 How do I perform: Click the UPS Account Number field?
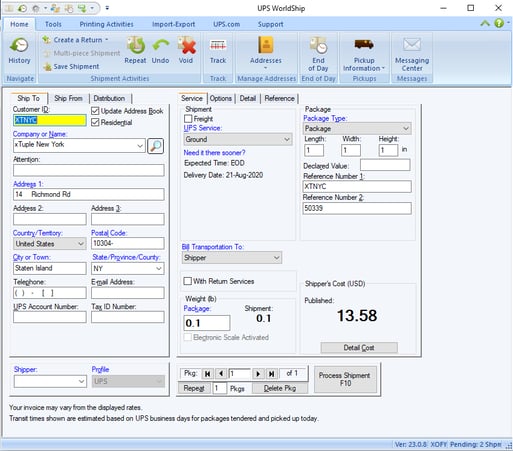click(50, 317)
